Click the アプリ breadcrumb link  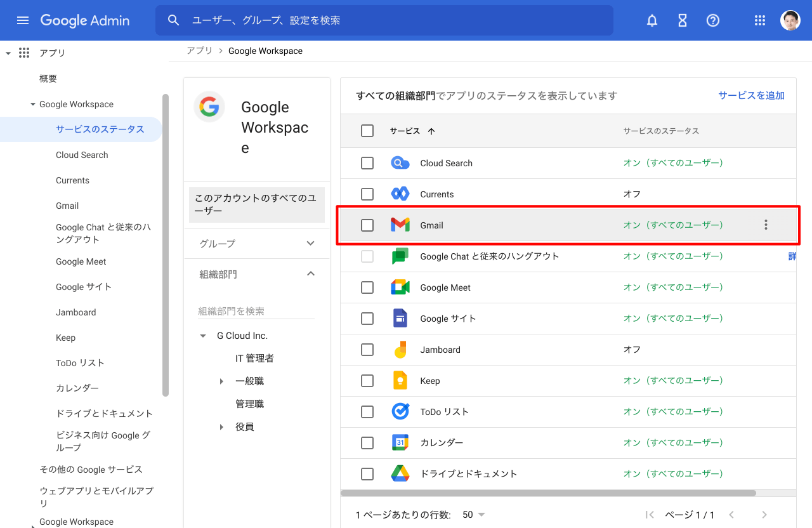pos(199,51)
